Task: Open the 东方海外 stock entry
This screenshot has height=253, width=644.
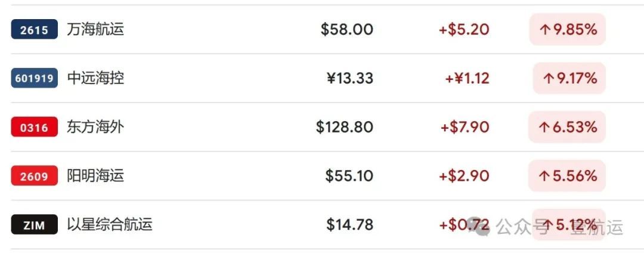Action: (x=95, y=127)
